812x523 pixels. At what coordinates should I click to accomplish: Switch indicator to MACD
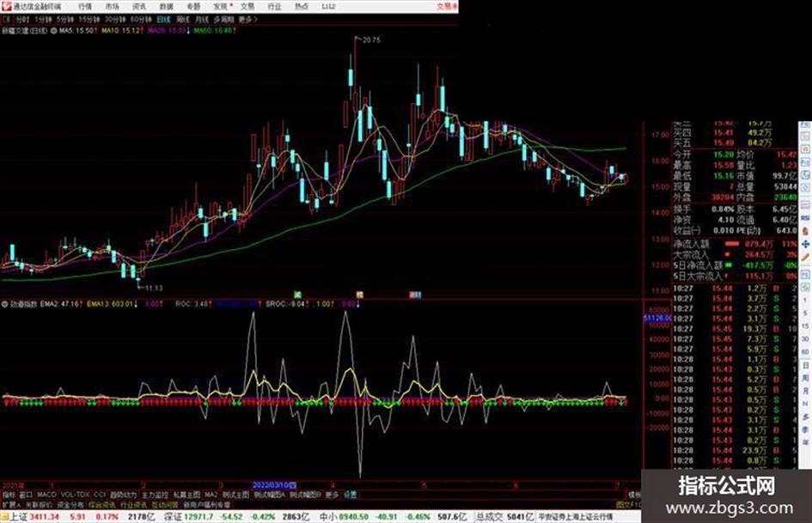point(46,495)
